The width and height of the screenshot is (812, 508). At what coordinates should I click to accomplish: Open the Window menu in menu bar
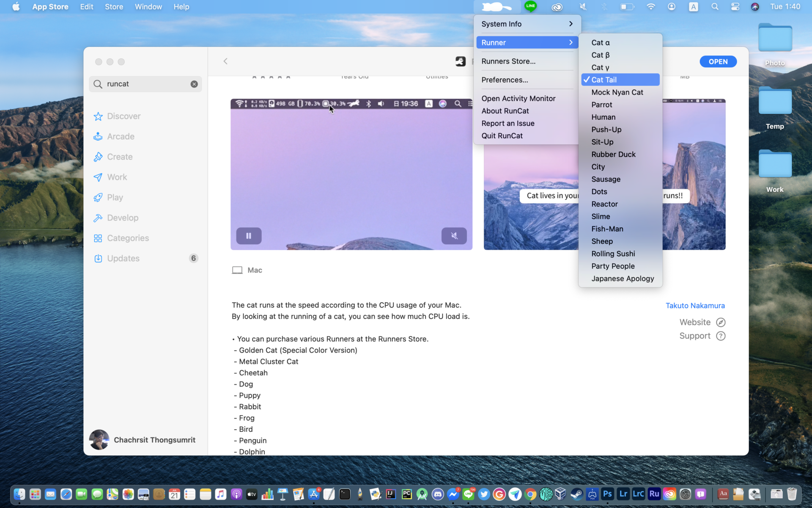[148, 7]
